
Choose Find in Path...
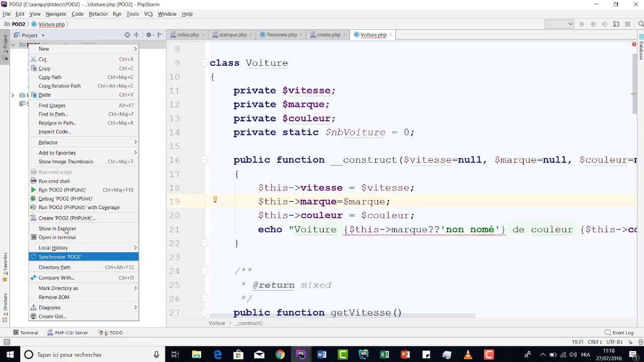(84, 114)
